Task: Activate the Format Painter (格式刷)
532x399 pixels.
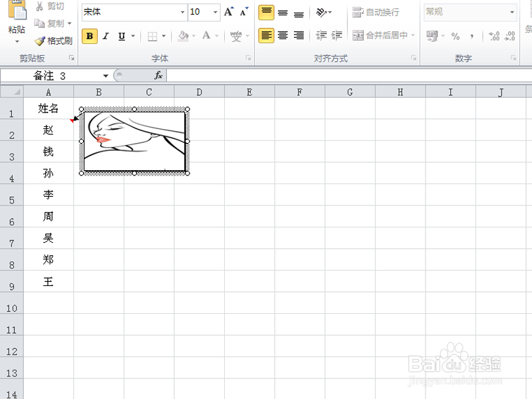Action: click(53, 41)
